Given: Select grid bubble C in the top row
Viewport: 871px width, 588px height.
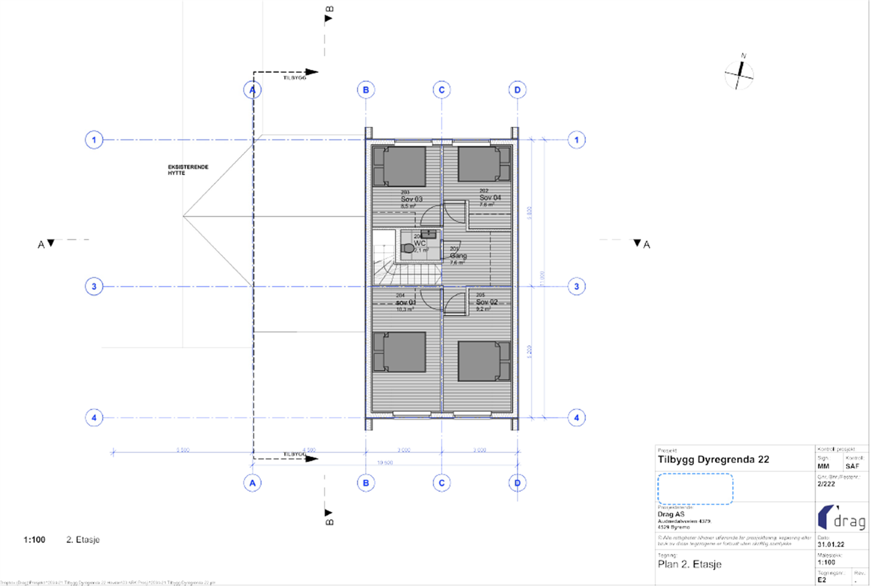Looking at the screenshot, I should (x=441, y=90).
